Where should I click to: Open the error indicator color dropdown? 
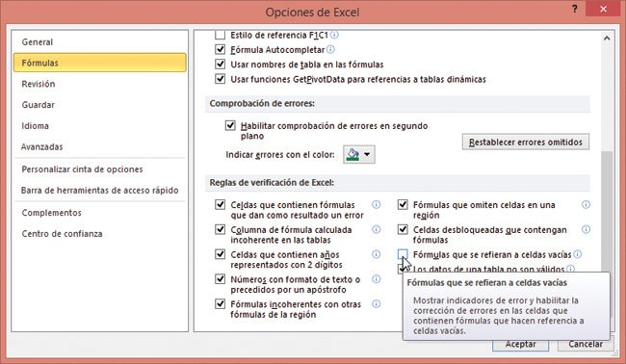coord(367,154)
